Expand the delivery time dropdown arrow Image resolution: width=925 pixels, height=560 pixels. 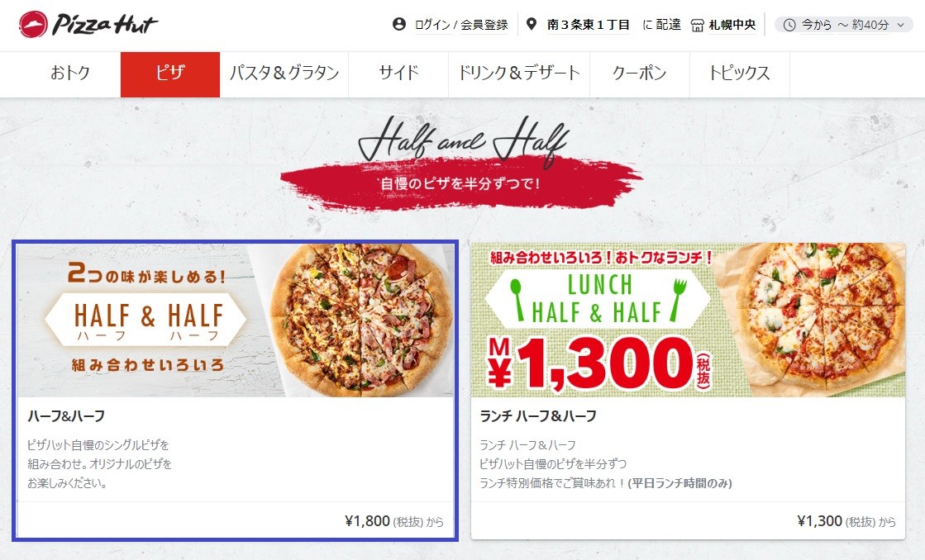click(901, 25)
